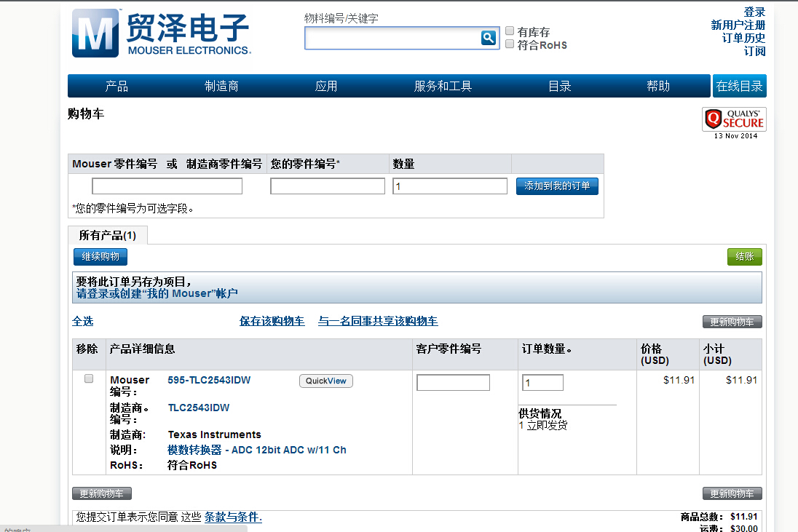Image resolution: width=798 pixels, height=532 pixels.
Task: Click the 购物车 page heading
Action: click(86, 114)
